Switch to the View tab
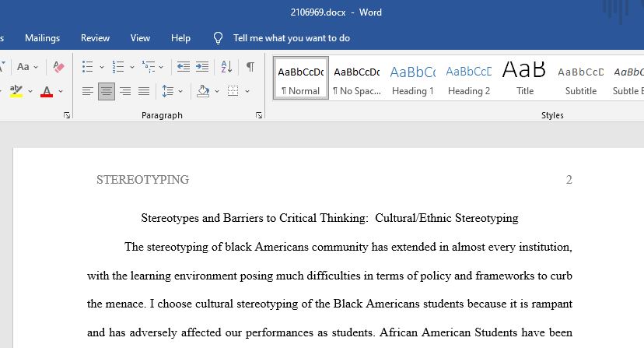 [140, 38]
